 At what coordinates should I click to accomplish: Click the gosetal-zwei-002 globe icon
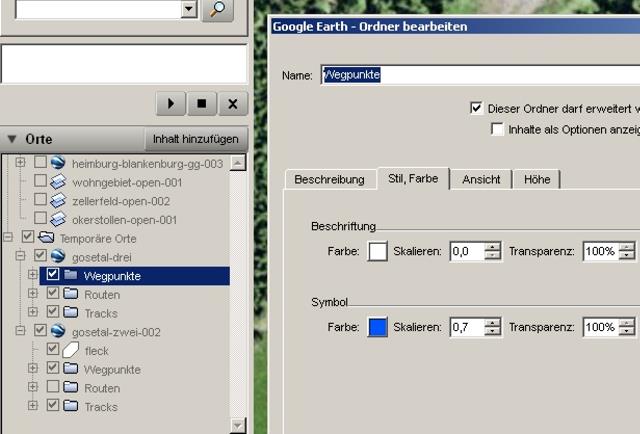58,331
